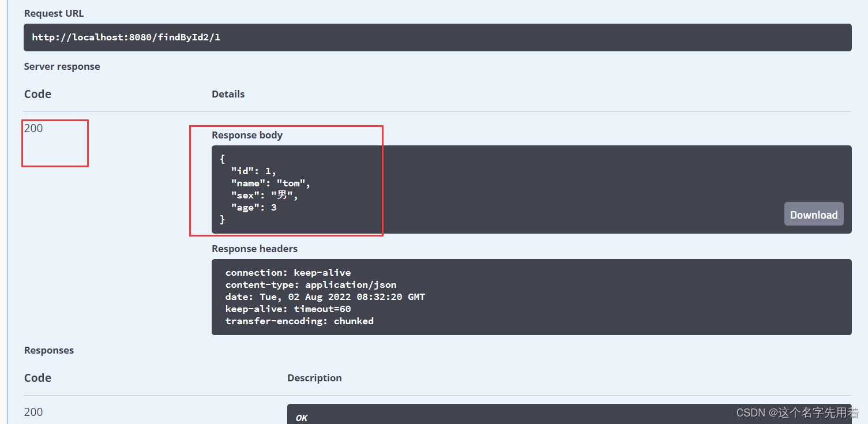The height and width of the screenshot is (424, 868).
Task: Click the "Response body" label
Action: click(x=247, y=135)
